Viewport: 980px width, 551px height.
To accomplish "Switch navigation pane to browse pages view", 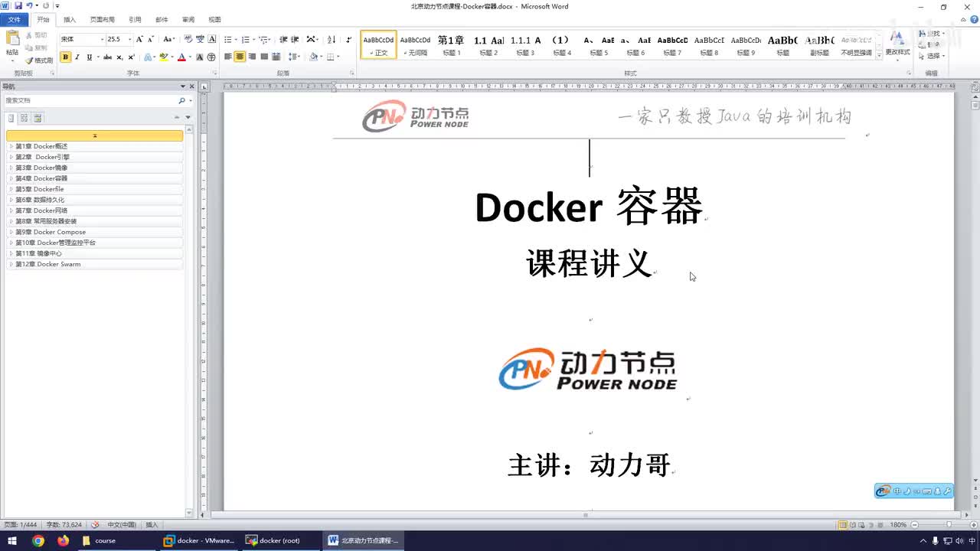I will [24, 118].
